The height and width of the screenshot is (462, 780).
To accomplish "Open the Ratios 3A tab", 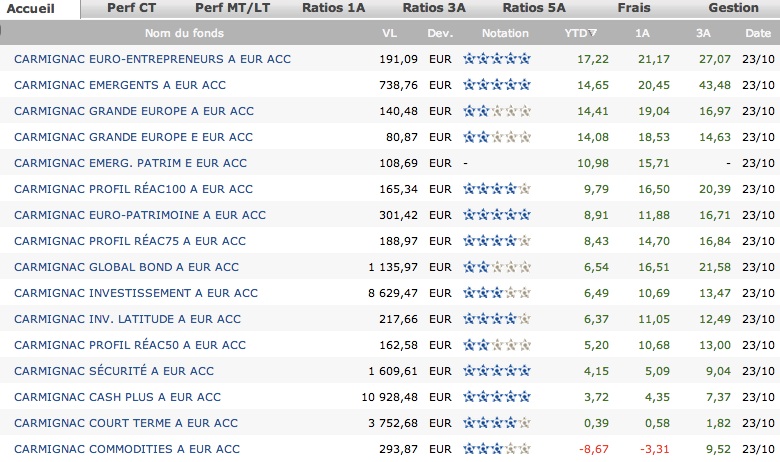I will click(434, 8).
